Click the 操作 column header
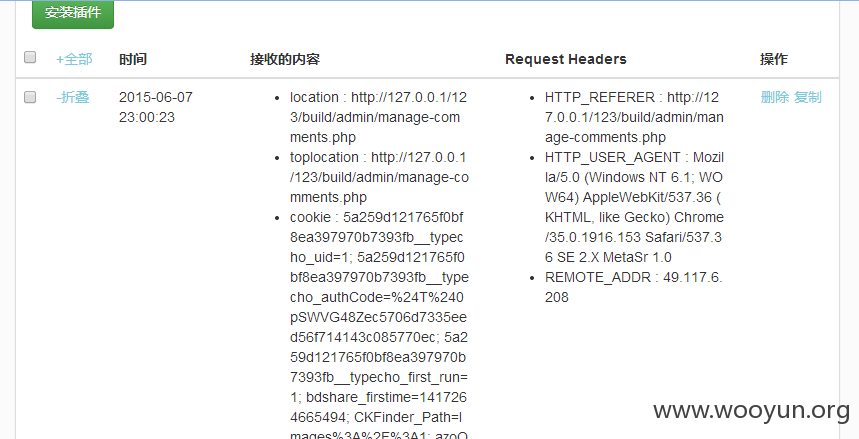 pos(774,59)
